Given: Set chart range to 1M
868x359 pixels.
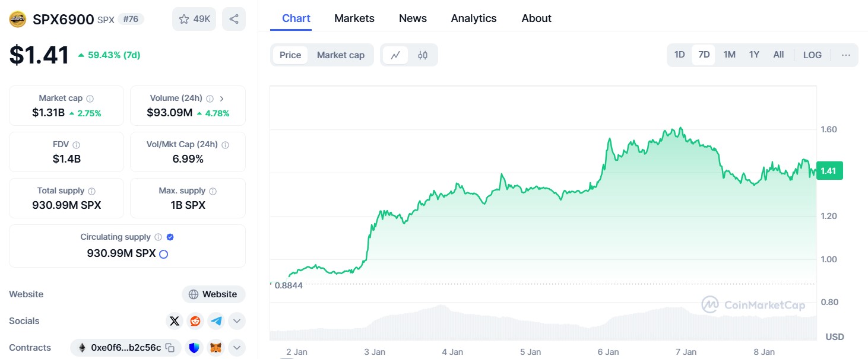Looking at the screenshot, I should 730,55.
